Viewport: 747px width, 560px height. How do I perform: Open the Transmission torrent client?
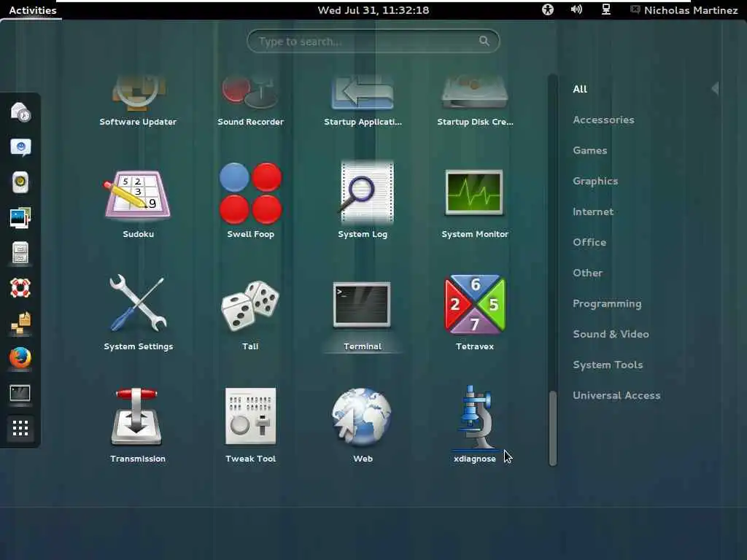coord(138,425)
